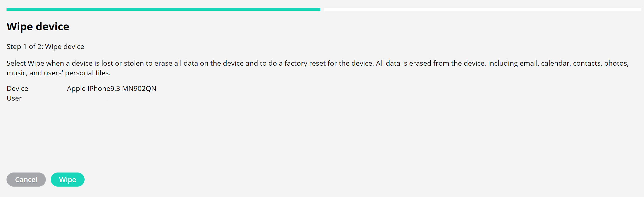Screen dimensions: 644x197
Task: Click Cancel to abort the wipe
Action: point(26,179)
